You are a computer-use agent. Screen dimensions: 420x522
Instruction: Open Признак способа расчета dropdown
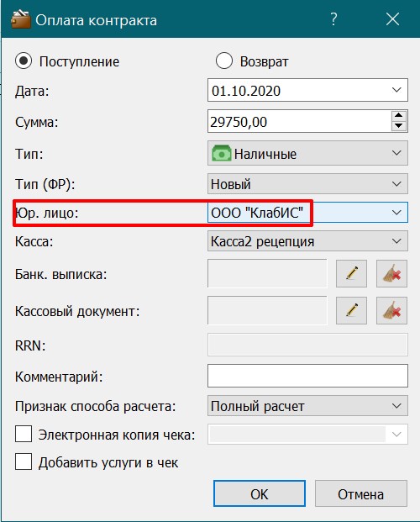pos(307,405)
